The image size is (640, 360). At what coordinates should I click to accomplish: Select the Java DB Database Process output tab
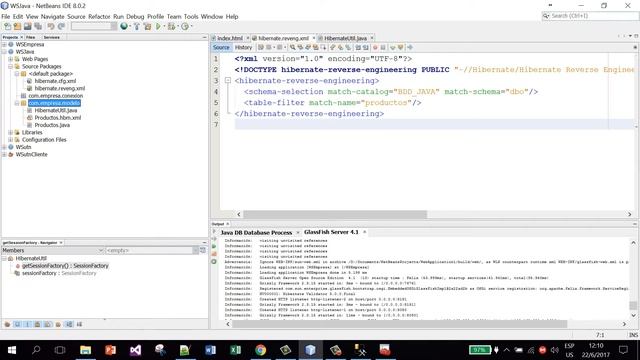256,232
